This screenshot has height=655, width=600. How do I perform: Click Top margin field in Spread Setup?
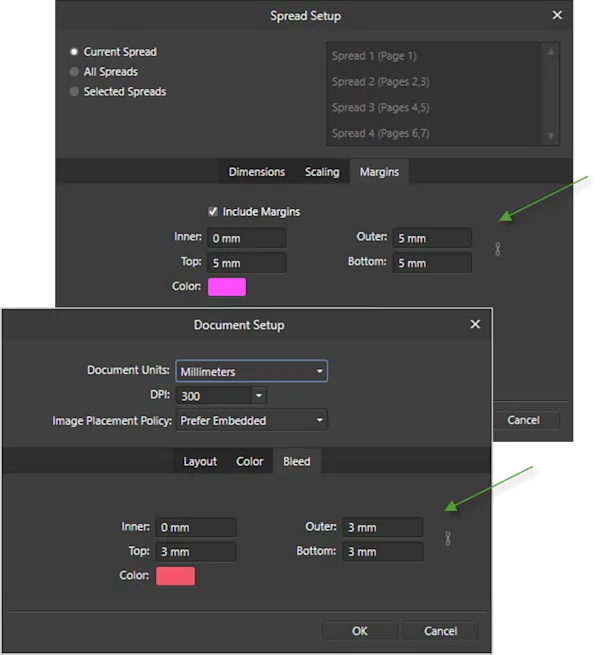click(247, 263)
